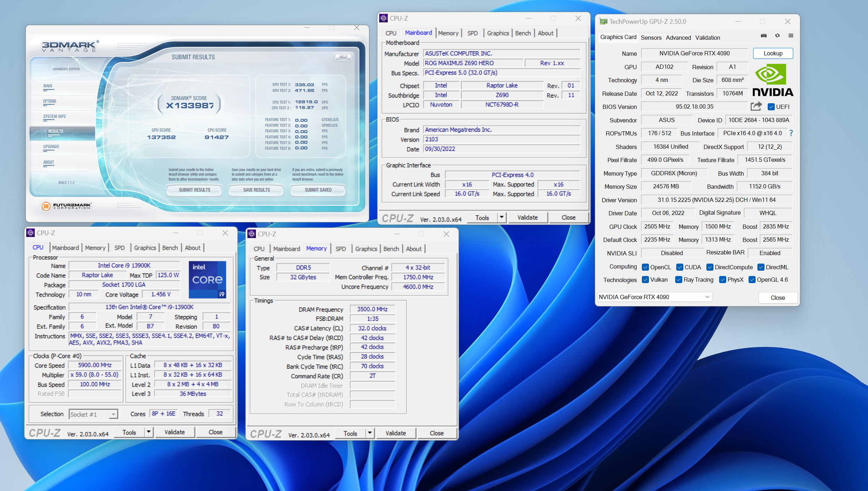Open the GPU-Z hamburger menu icon
Viewport: 868px width, 491px height.
(x=791, y=35)
